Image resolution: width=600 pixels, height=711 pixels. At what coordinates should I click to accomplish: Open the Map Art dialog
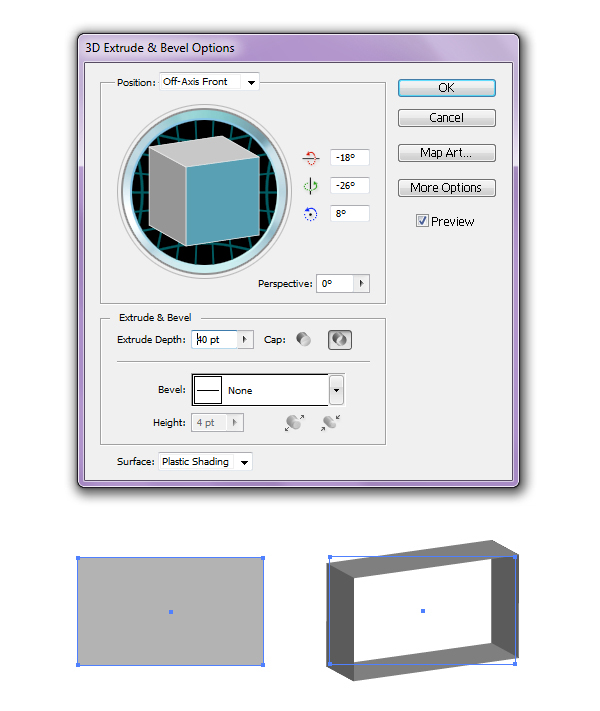pos(446,153)
